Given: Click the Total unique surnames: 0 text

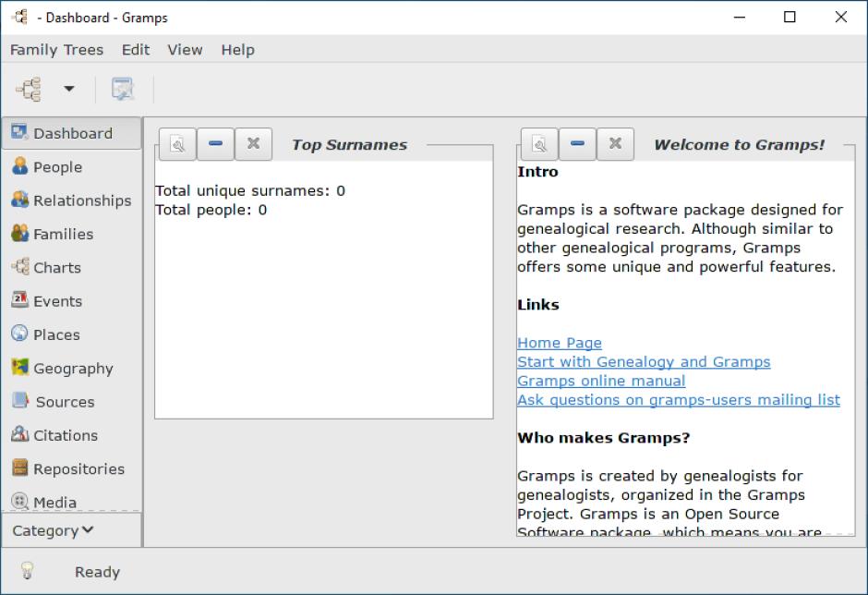Looking at the screenshot, I should click(250, 191).
